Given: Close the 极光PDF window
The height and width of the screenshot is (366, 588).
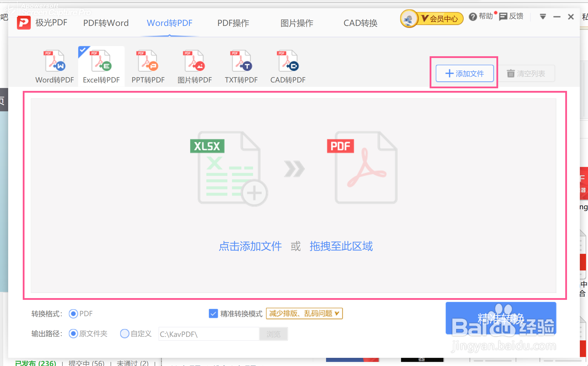Looking at the screenshot, I should [571, 17].
